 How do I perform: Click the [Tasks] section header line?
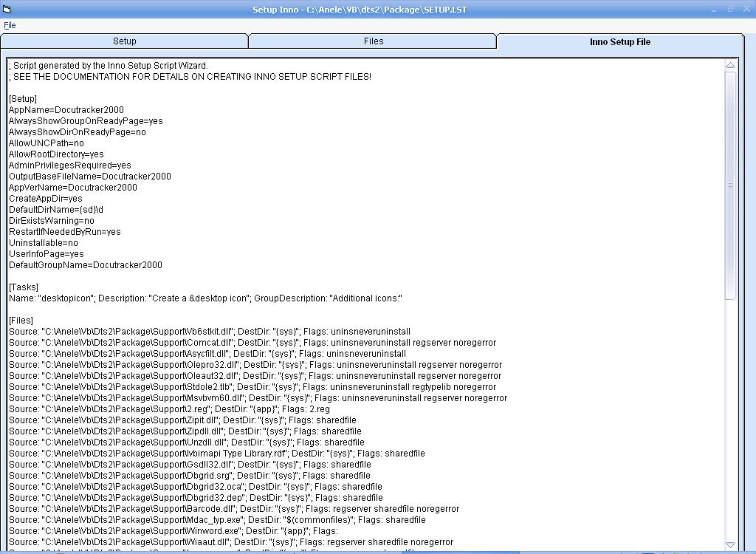click(24, 287)
